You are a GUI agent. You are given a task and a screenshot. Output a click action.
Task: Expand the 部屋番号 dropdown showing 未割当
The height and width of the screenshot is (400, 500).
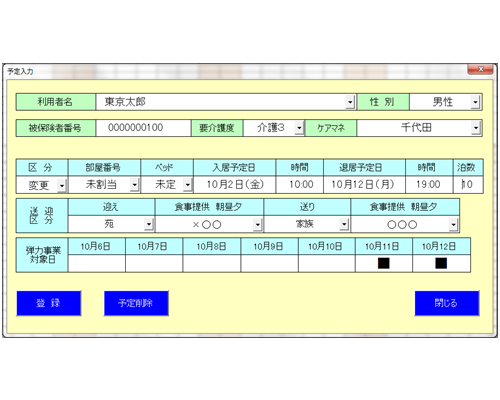(x=134, y=185)
